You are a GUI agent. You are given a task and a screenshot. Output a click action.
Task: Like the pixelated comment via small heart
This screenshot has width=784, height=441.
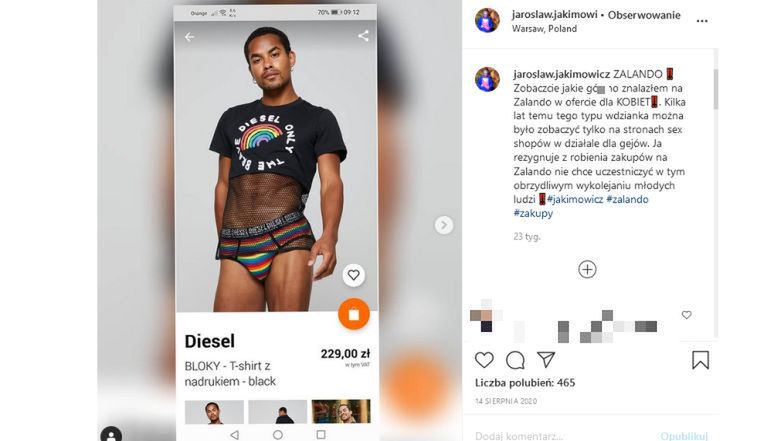point(686,314)
